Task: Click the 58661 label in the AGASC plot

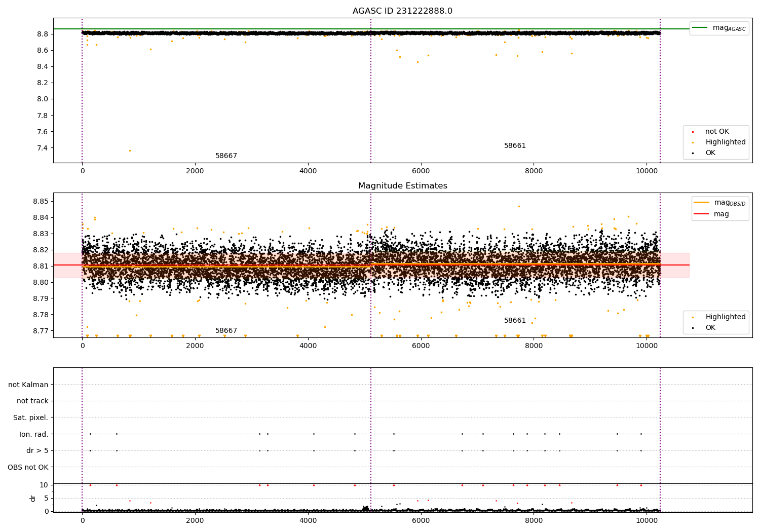Action: tap(515, 146)
